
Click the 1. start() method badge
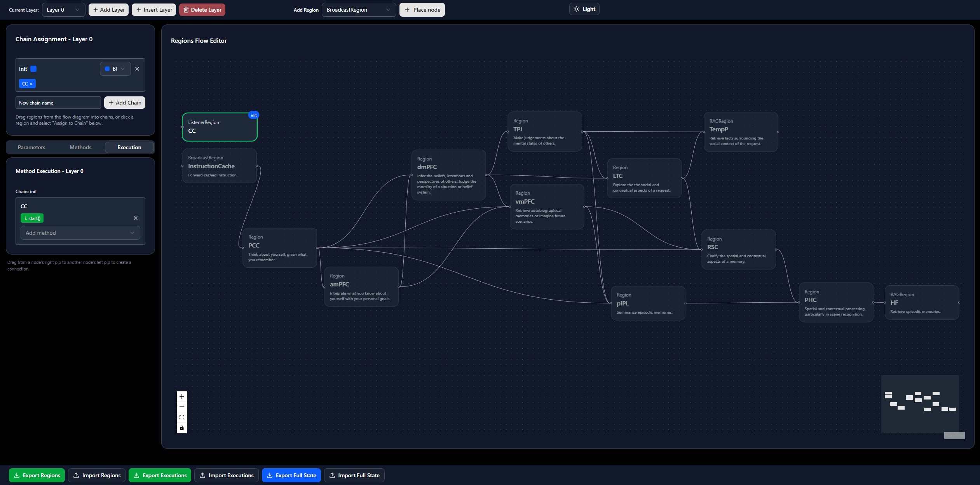pyautogui.click(x=32, y=218)
